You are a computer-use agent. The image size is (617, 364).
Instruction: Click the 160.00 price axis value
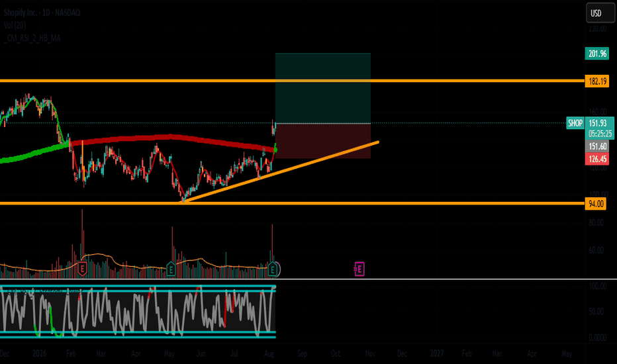597,112
